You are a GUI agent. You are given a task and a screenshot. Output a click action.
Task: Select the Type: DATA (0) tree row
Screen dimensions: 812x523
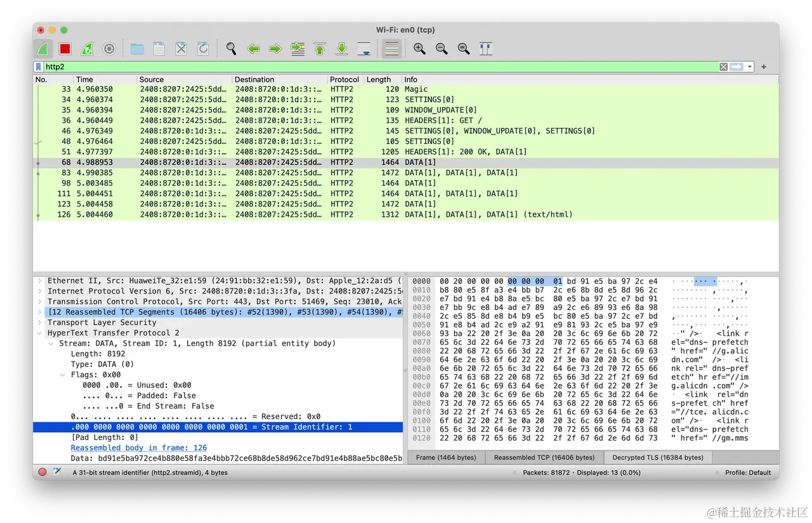[x=218, y=365]
